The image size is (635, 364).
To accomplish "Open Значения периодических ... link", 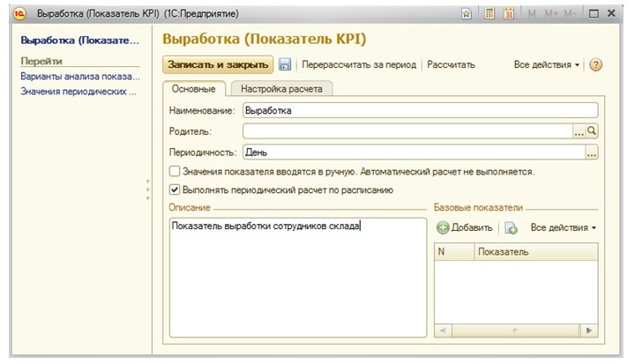I will click(78, 92).
